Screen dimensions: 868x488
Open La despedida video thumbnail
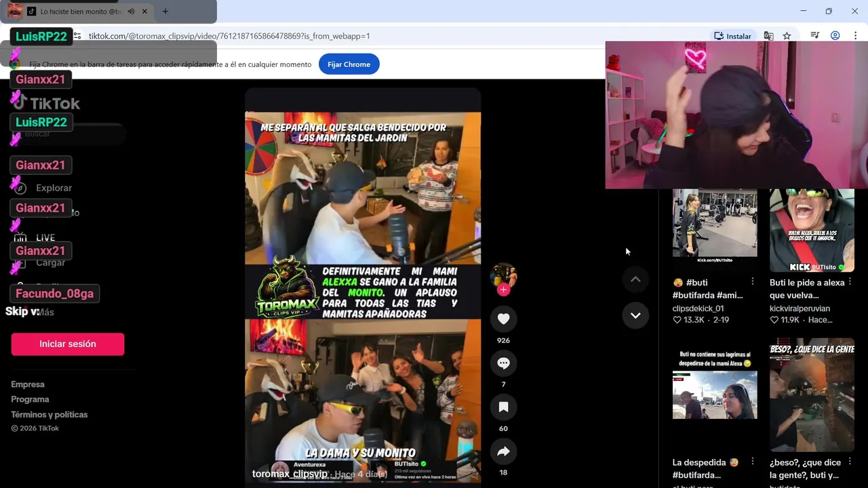pyautogui.click(x=715, y=395)
